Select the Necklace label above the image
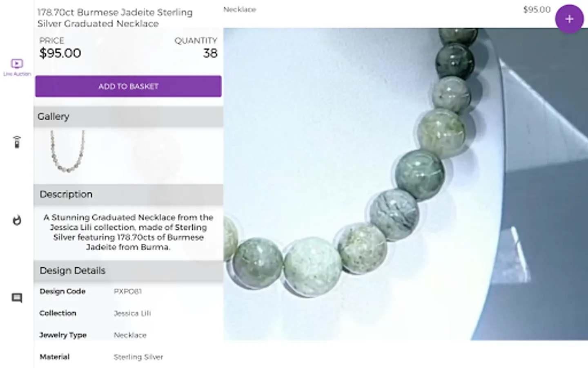The width and height of the screenshot is (588, 368). [240, 9]
